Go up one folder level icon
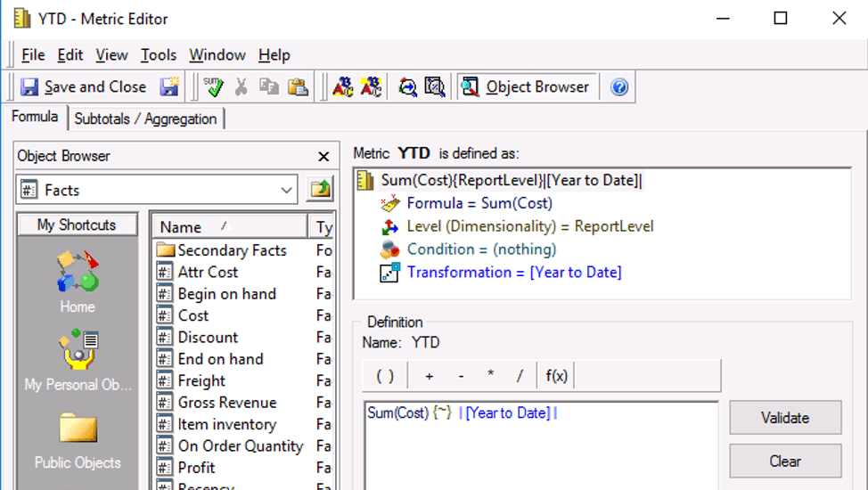The height and width of the screenshot is (490, 868). pos(319,190)
